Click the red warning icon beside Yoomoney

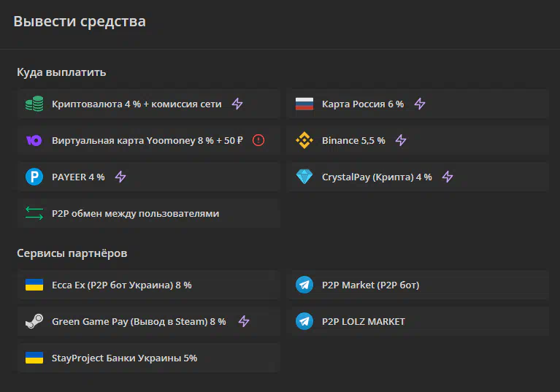point(258,140)
